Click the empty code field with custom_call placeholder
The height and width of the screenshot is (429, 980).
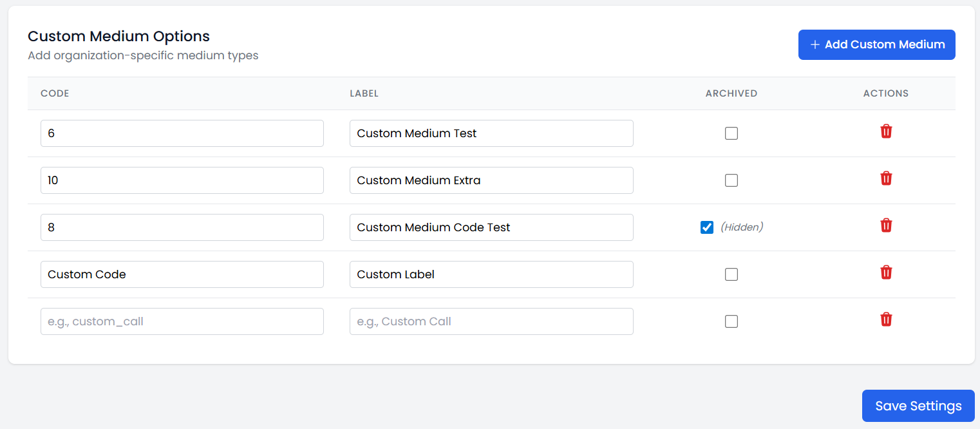tap(182, 321)
